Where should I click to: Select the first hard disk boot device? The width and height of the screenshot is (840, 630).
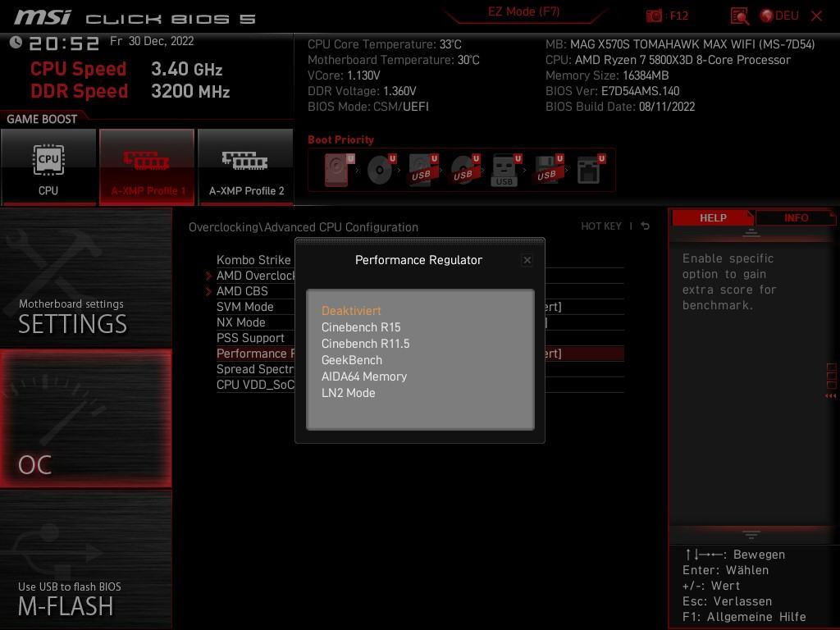pos(339,170)
